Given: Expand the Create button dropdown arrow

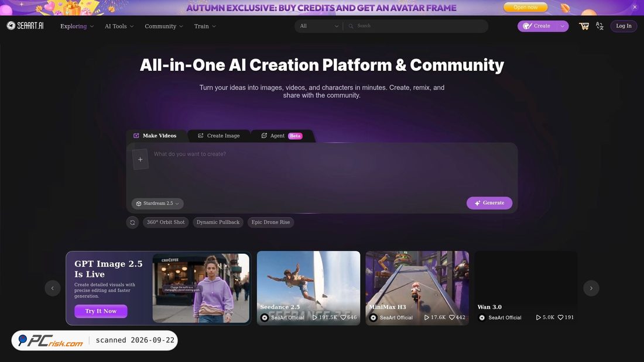Looking at the screenshot, I should (562, 26).
